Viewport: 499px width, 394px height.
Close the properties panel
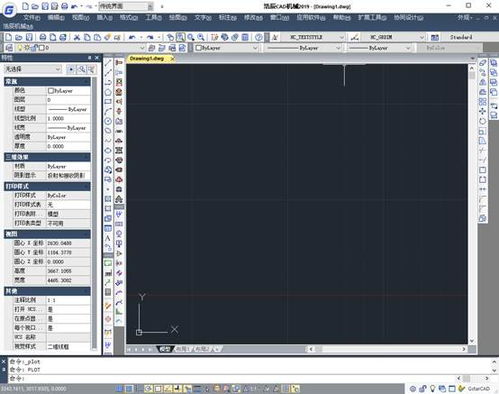97,58
